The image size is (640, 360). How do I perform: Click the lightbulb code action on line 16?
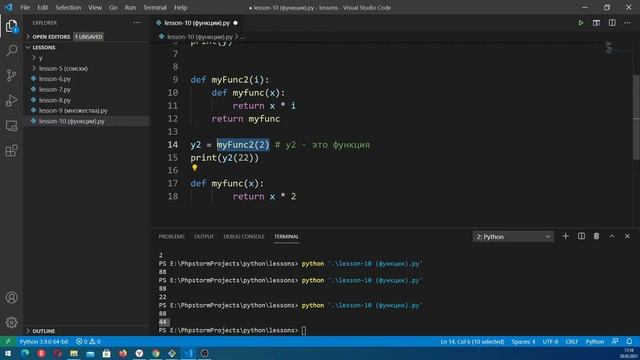(x=195, y=168)
